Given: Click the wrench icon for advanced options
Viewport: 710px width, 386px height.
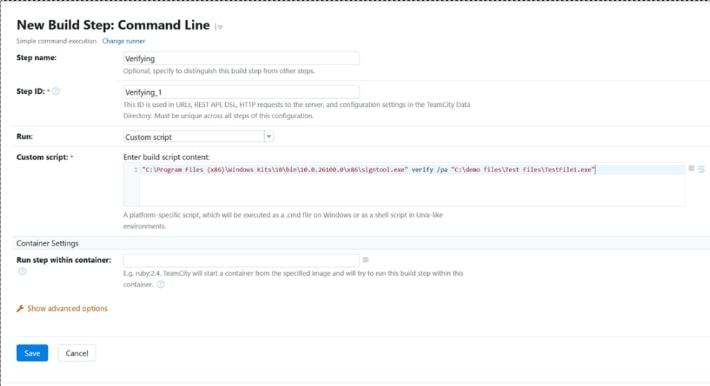Looking at the screenshot, I should coord(20,309).
